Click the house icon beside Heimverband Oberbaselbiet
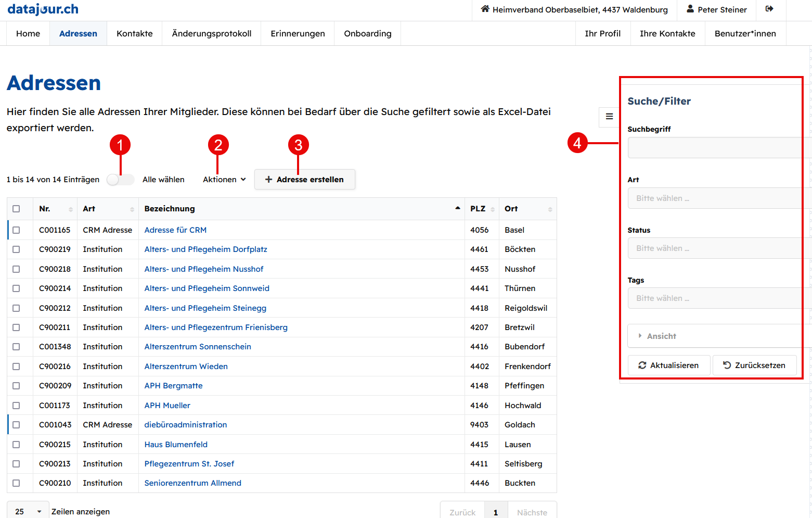Image resolution: width=812 pixels, height=518 pixels. pos(485,9)
